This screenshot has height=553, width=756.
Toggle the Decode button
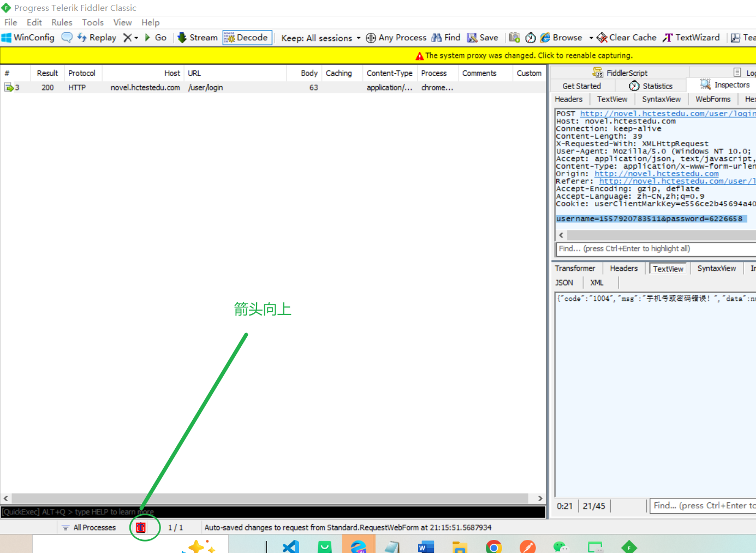[247, 37]
